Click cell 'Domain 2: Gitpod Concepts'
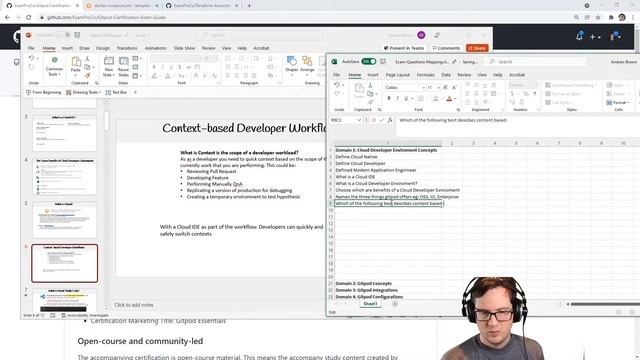This screenshot has height=360, width=640. (x=388, y=283)
